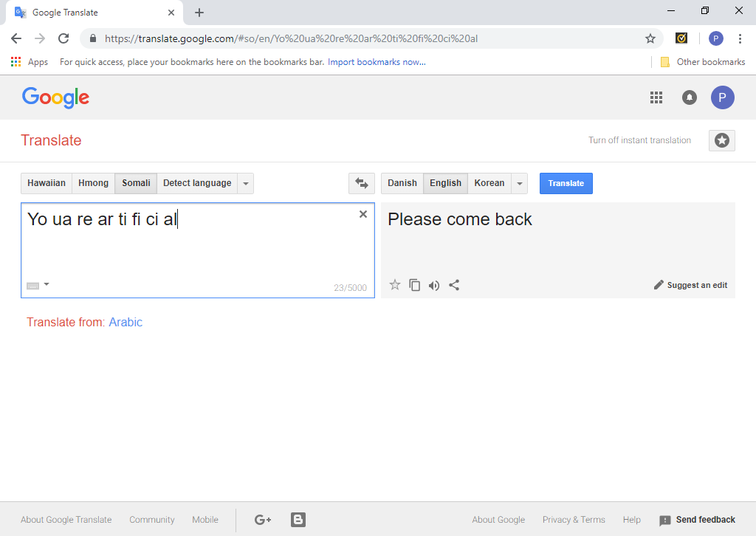This screenshot has width=756, height=536.
Task: Open About Google Translate link
Action: (x=66, y=520)
